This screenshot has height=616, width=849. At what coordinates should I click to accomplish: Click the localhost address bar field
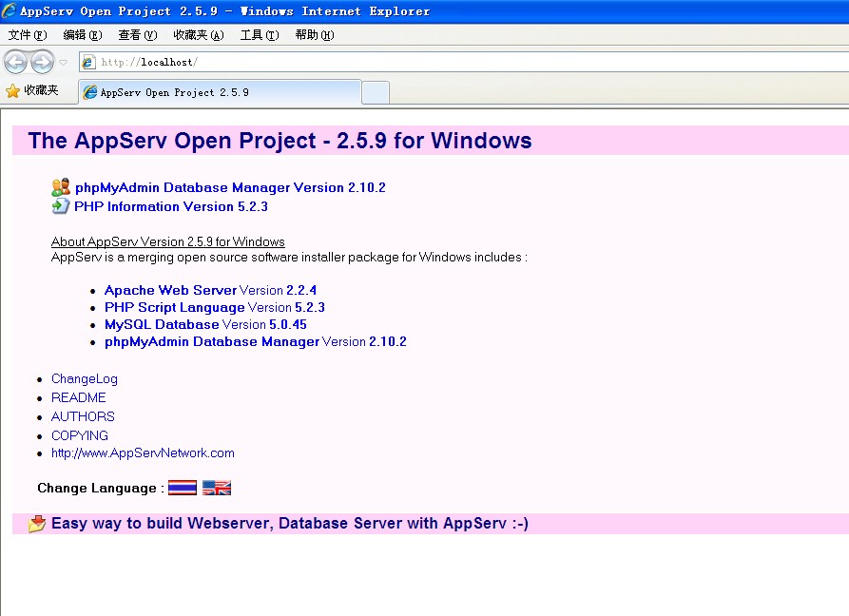click(464, 62)
